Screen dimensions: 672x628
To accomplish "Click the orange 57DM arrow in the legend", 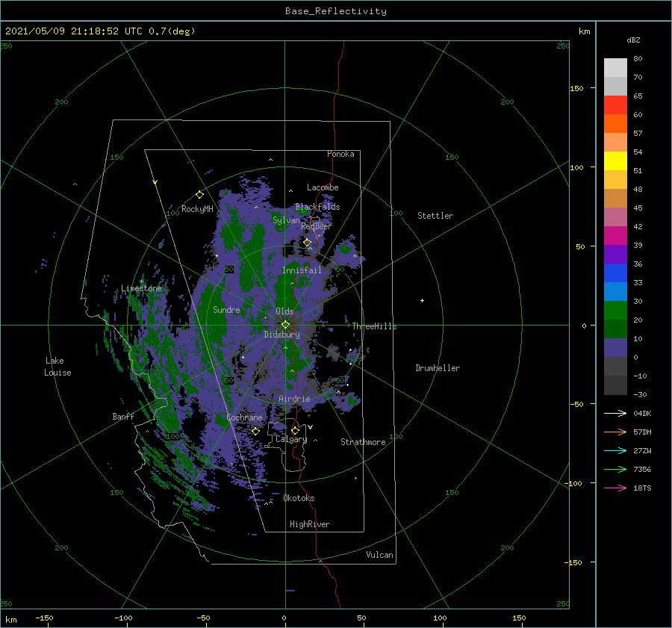I will pyautogui.click(x=615, y=432).
